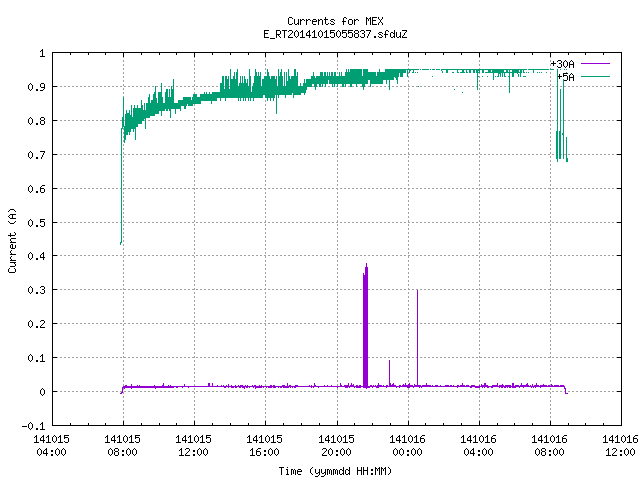The image size is (640, 480).
Task: Click the subtitle "E_RT20141015055837.sfduZ"
Action: 335,34
